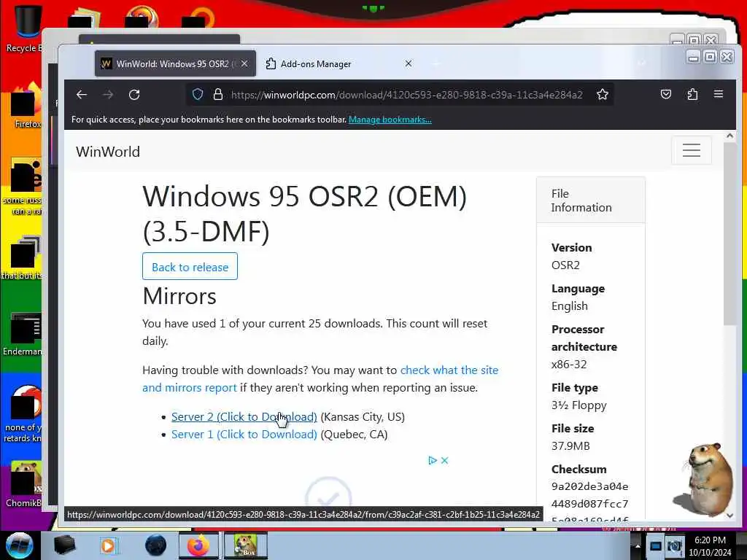The height and width of the screenshot is (560, 747).
Task: Open the black box taskbar icon
Action: pyautogui.click(x=64, y=545)
